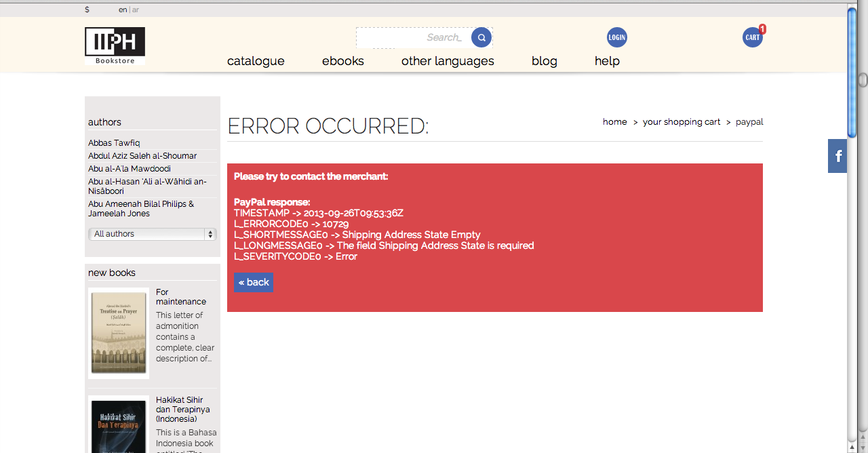
Task: Click the blue vertical scrollbar thumb
Action: coord(852,71)
